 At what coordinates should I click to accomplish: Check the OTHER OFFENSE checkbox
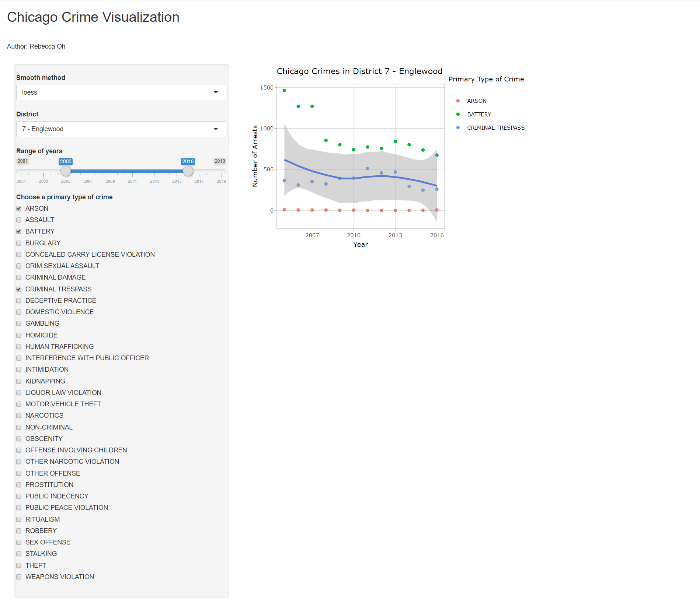pos(19,473)
